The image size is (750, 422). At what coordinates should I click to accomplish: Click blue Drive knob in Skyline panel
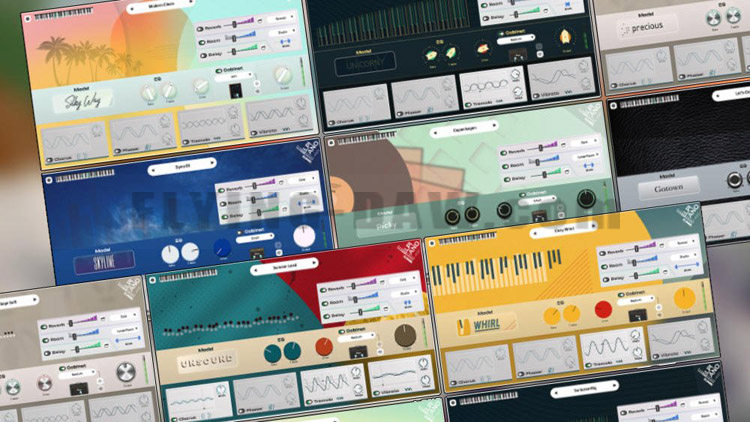(221, 248)
